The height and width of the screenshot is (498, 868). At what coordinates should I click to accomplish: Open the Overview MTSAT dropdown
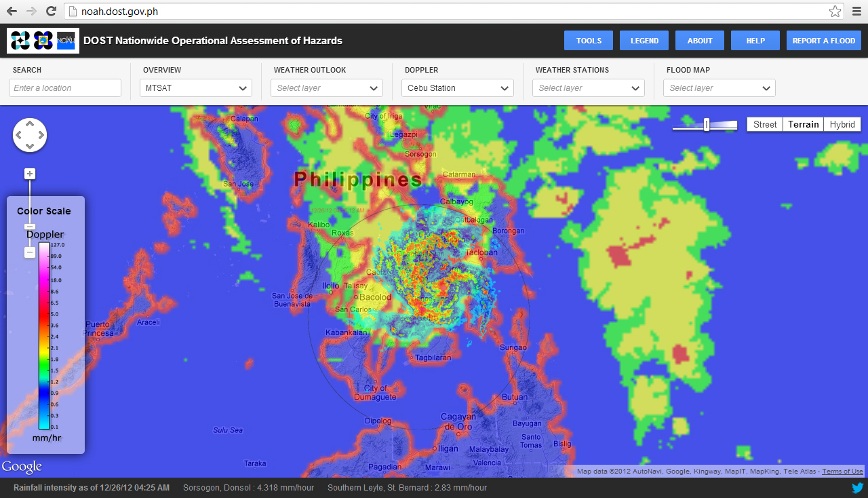point(195,88)
